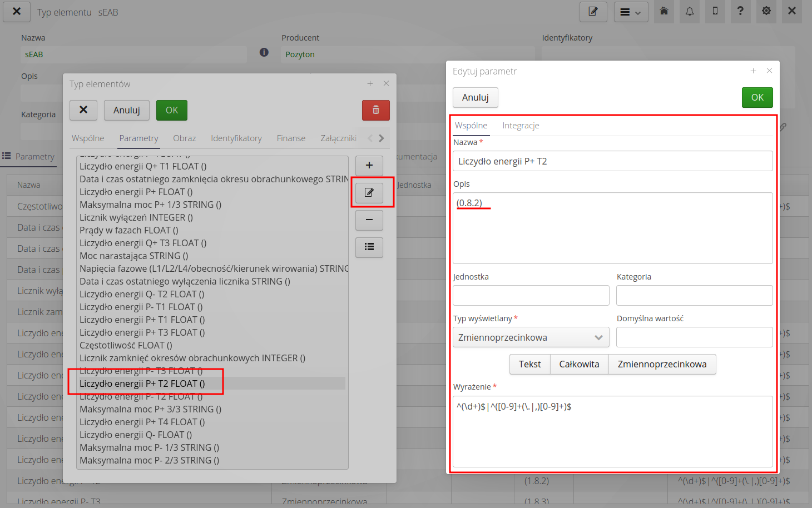Select the Całkowita type option
This screenshot has height=508, width=812.
(579, 364)
